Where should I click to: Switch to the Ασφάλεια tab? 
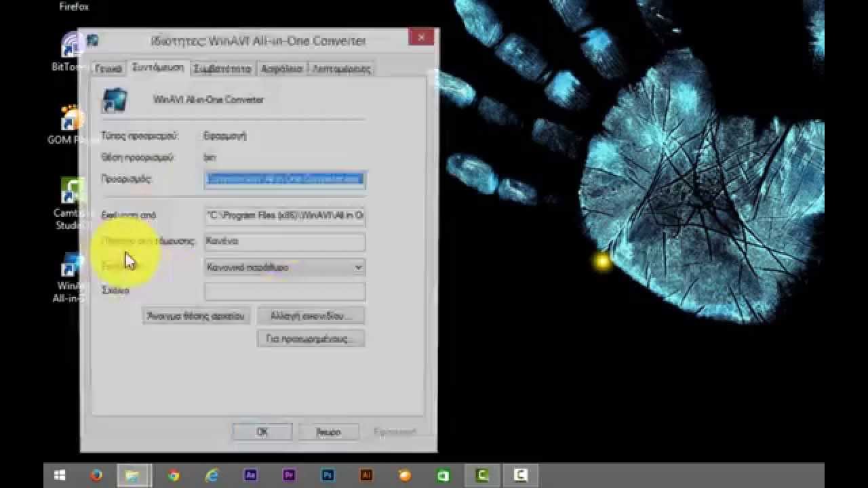coord(281,68)
